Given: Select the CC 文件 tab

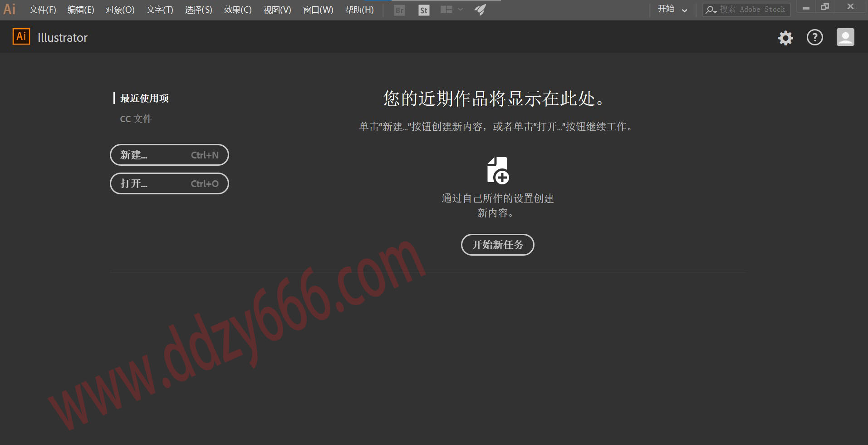Looking at the screenshot, I should pos(136,119).
